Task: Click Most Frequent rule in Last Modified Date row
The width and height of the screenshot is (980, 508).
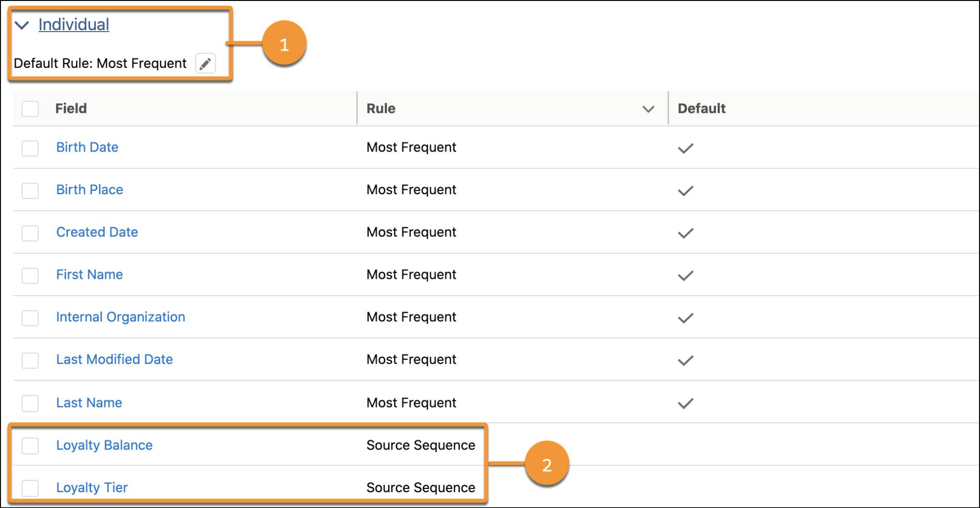Action: tap(412, 360)
